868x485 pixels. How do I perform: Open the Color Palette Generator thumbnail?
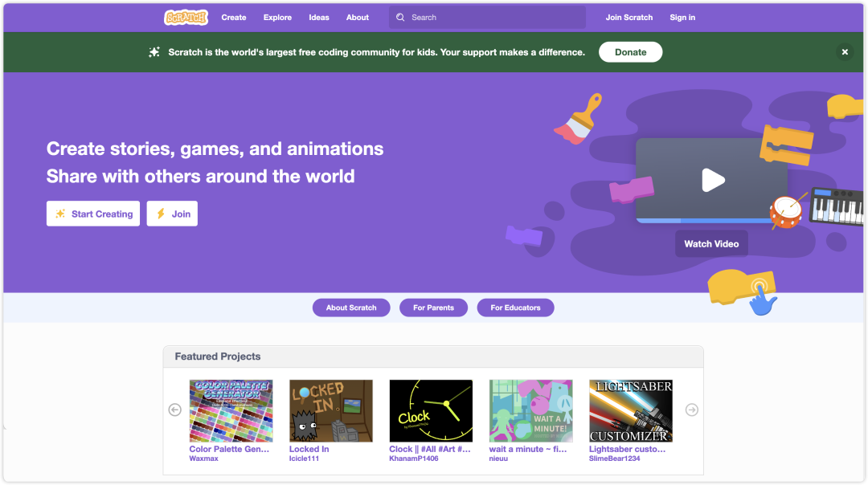(x=231, y=411)
